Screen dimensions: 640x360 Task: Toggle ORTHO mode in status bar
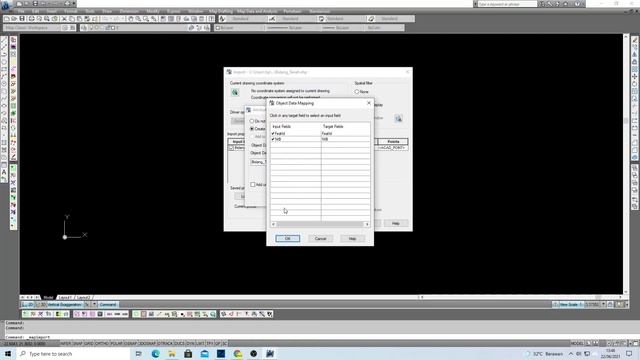click(102, 344)
